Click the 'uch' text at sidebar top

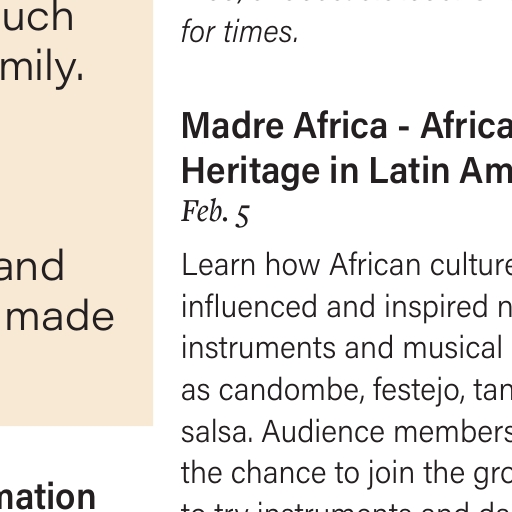tap(37, 17)
